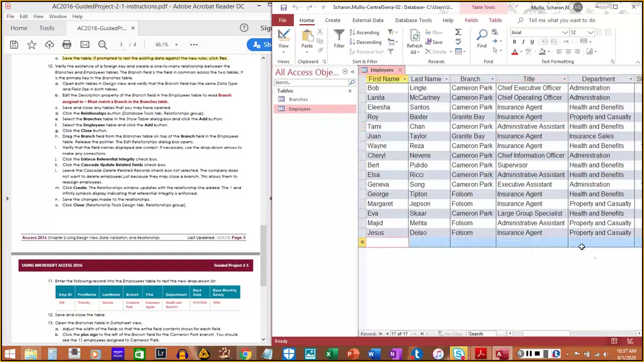
Task: Open Acrobat help question mark icon
Action: [244, 28]
